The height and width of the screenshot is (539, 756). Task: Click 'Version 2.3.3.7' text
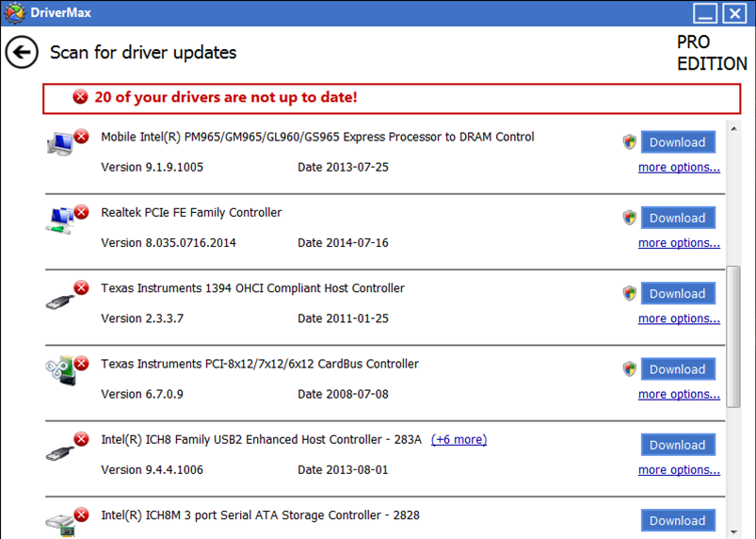coord(142,318)
